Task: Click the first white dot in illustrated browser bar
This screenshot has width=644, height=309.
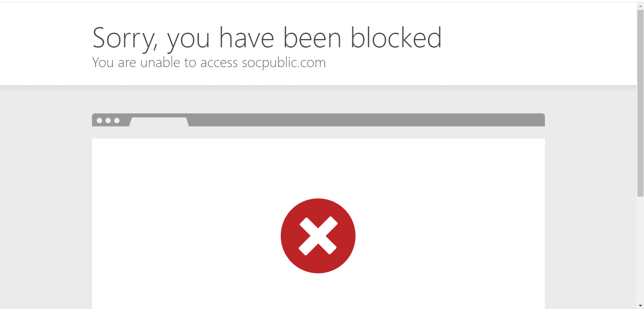Action: 100,120
